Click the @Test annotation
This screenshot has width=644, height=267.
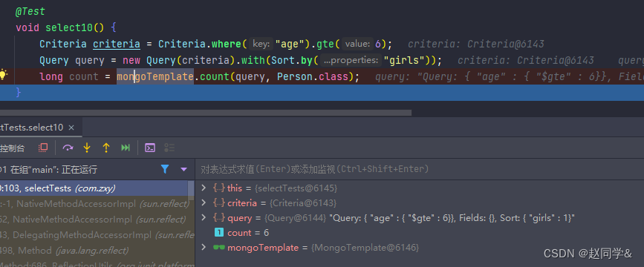[x=30, y=11]
